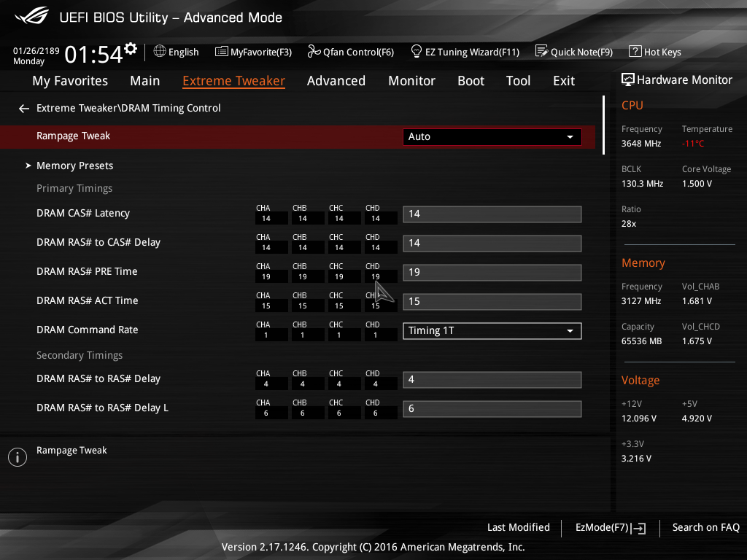Open the Tool tab

pos(519,81)
